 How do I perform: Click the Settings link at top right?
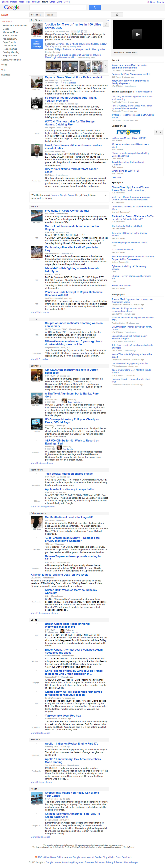click(151, 2)
